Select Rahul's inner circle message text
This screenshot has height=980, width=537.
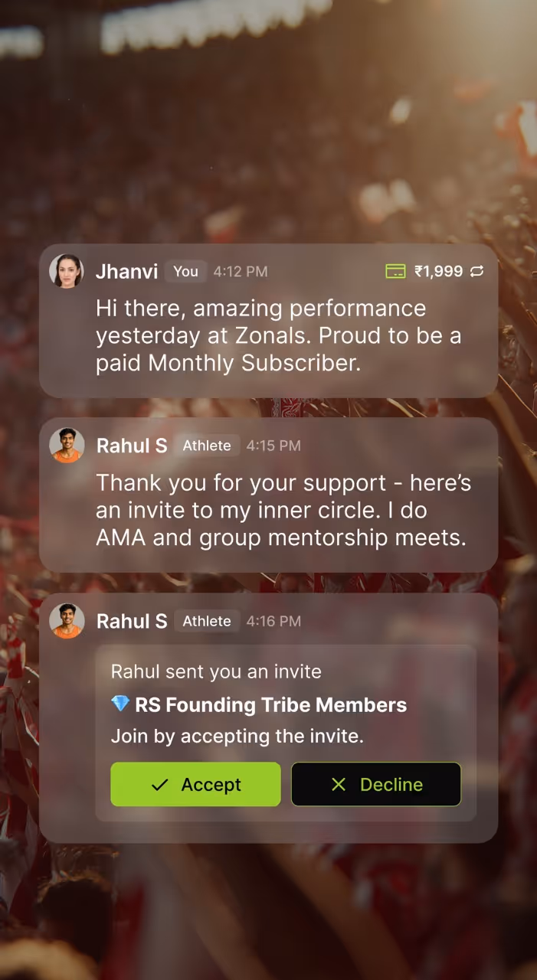pos(283,510)
